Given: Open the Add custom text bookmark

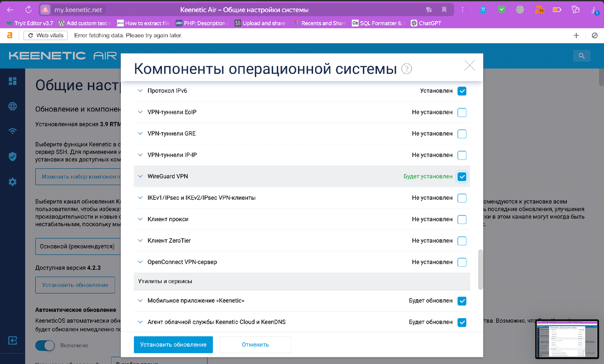Looking at the screenshot, I should [85, 23].
